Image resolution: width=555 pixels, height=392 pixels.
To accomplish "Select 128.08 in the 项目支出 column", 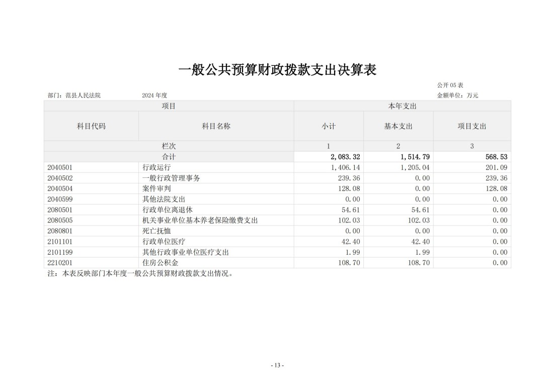I will tap(496, 189).
